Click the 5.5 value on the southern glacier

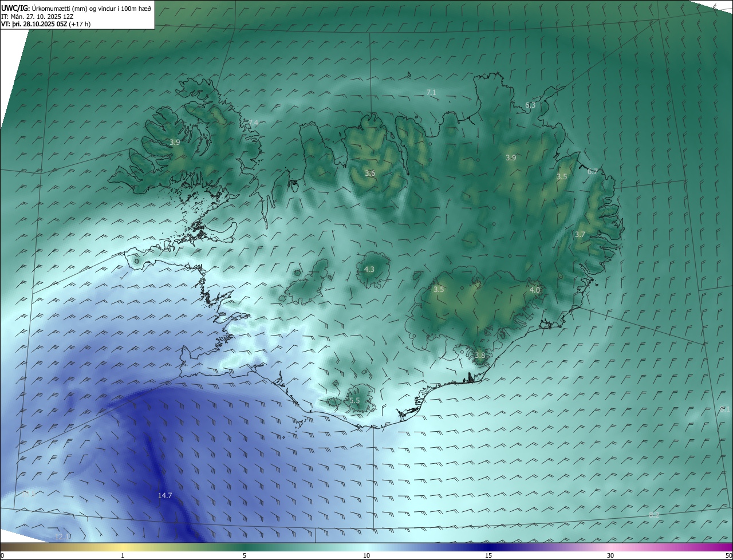(354, 400)
